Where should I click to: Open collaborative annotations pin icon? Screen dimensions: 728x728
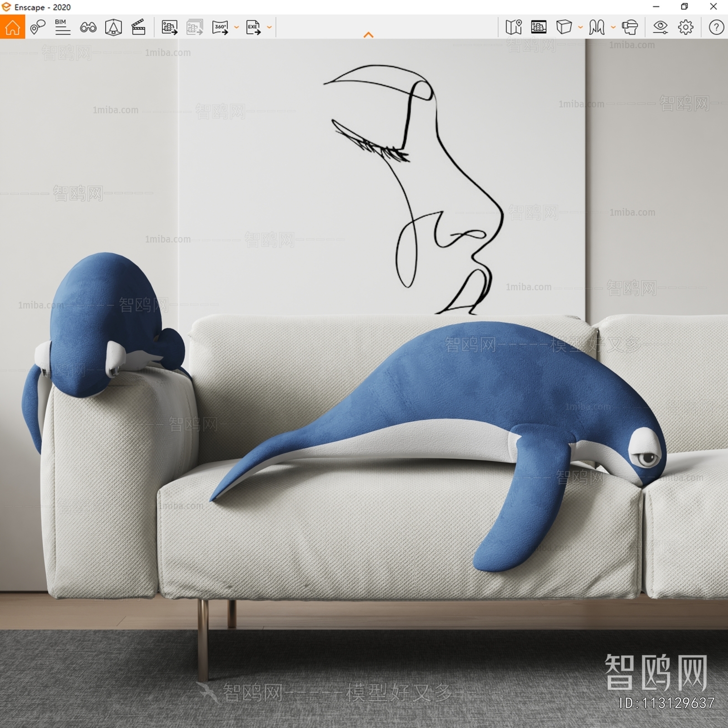click(x=38, y=27)
